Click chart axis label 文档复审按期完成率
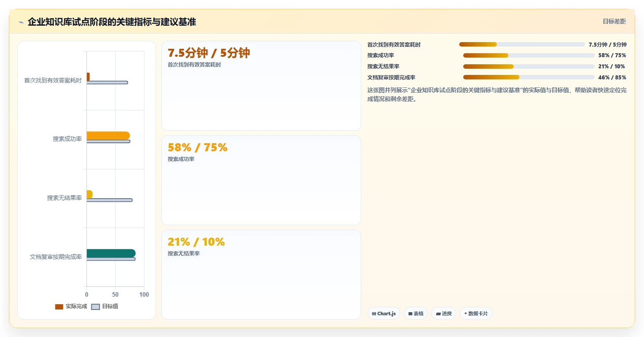The image size is (644, 337). click(x=56, y=257)
